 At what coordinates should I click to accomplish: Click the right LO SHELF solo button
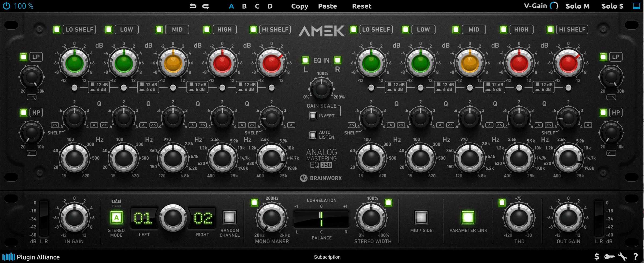point(371,87)
